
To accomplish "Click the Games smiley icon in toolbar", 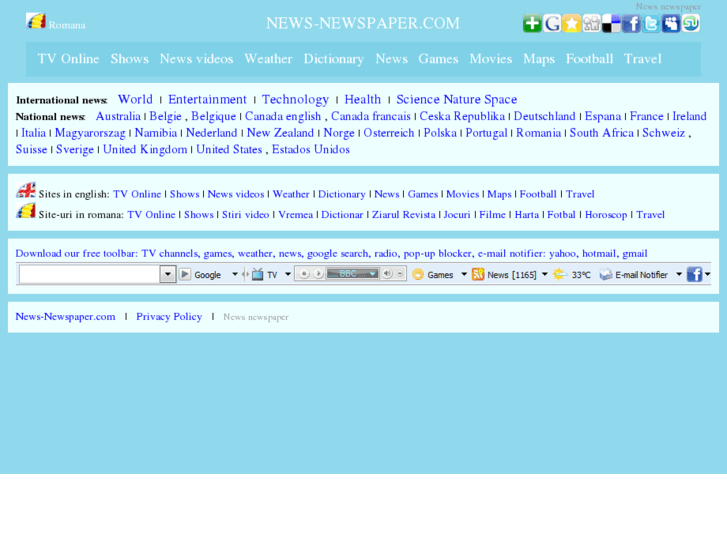I will pos(418,275).
